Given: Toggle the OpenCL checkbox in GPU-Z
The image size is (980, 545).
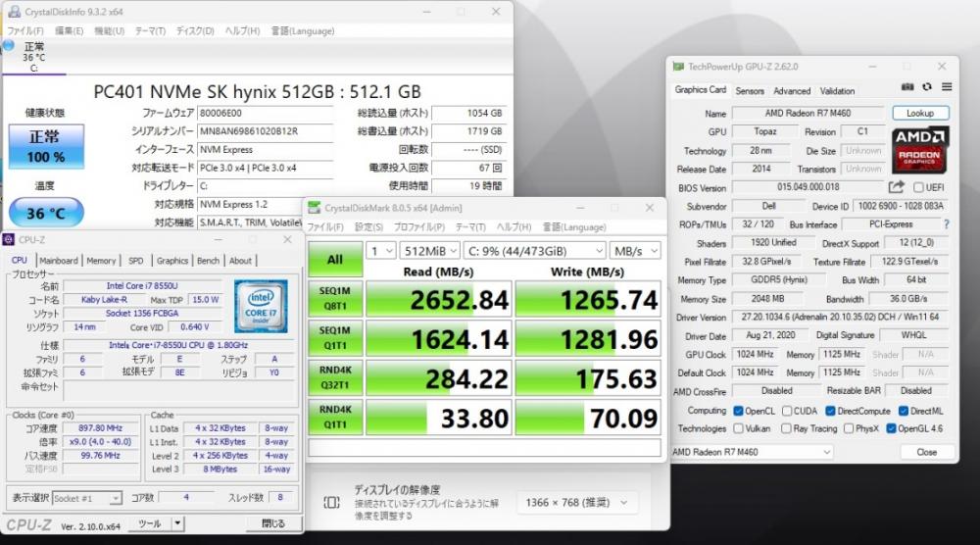Looking at the screenshot, I should pos(738,411).
